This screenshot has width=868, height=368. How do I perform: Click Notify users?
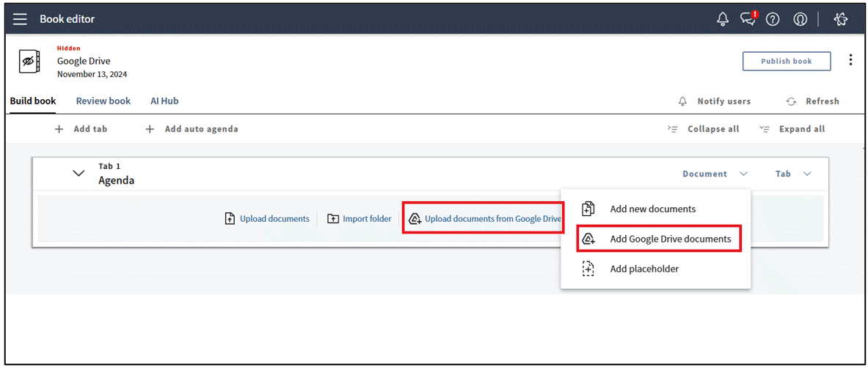click(x=714, y=101)
